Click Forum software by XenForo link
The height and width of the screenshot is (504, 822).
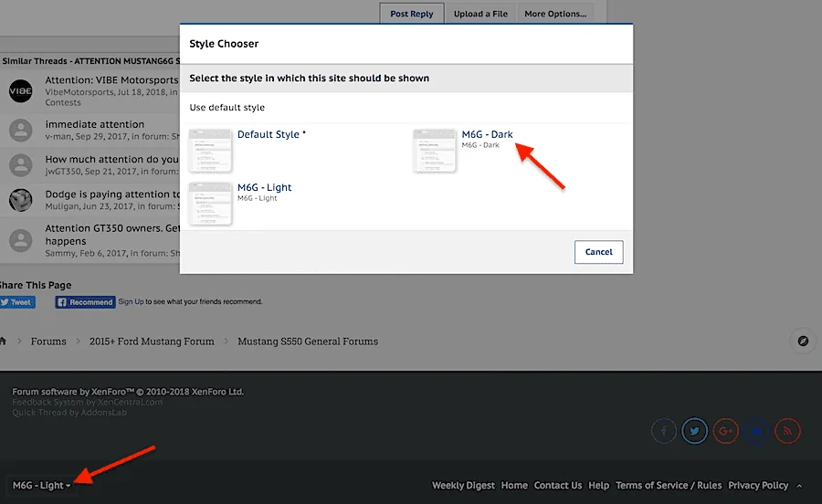128,392
